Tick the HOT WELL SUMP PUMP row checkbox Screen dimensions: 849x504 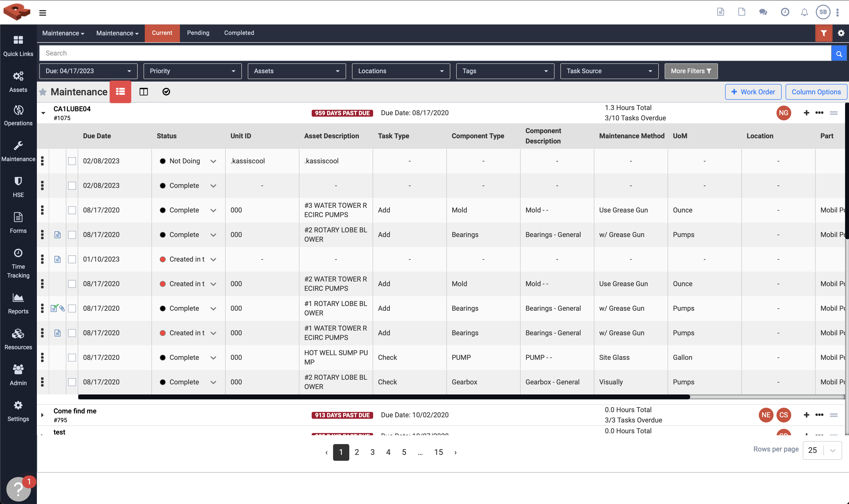pyautogui.click(x=72, y=357)
